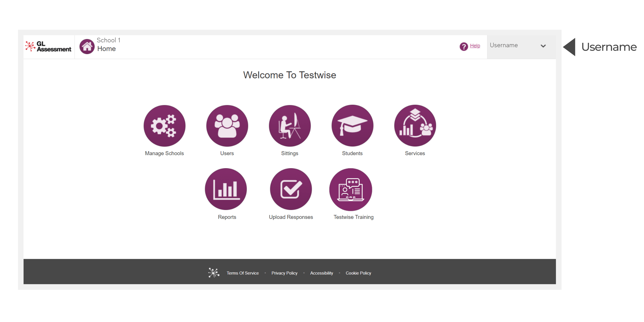Image resolution: width=644 pixels, height=322 pixels.
Task: Launch the Testwise Training icon
Action: [351, 189]
